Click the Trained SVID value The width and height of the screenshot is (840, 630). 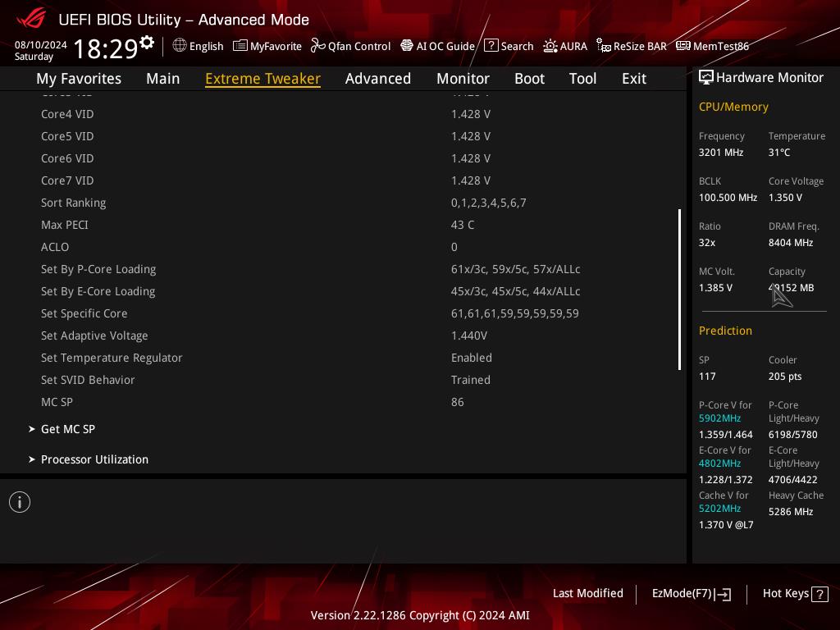pyautogui.click(x=470, y=380)
